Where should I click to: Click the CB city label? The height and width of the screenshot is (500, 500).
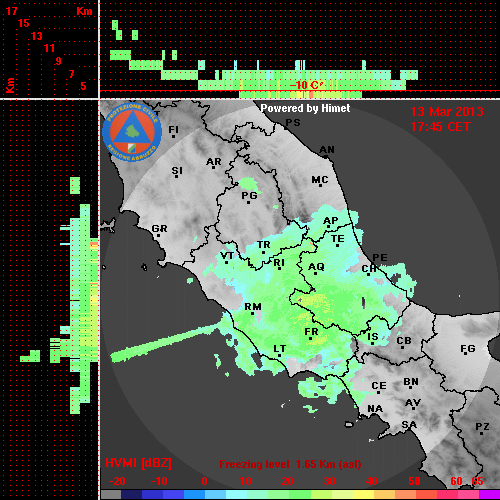(x=404, y=341)
